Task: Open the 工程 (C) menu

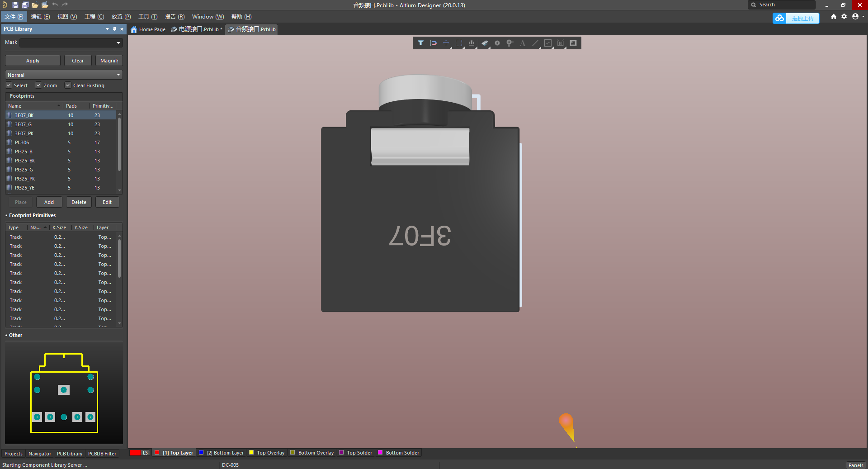Action: tap(94, 17)
